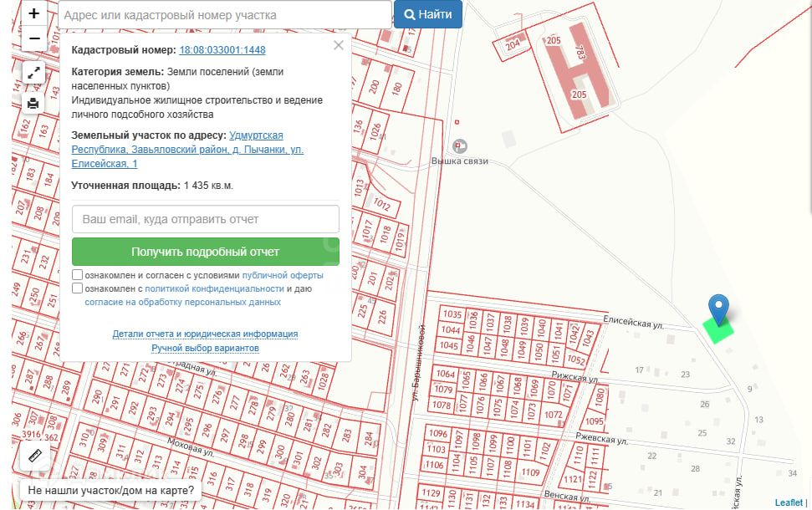Image resolution: width=812 pixels, height=510 pixels.
Task: Open the публичной оферты link
Action: click(283, 275)
